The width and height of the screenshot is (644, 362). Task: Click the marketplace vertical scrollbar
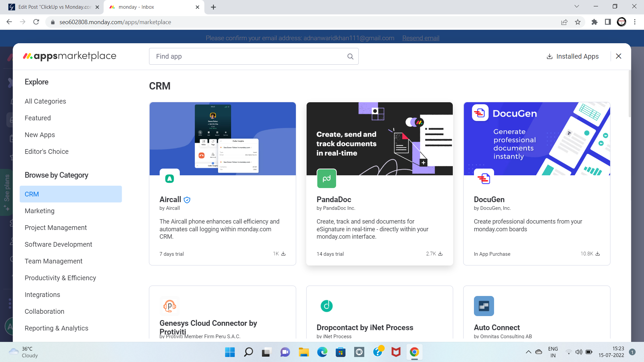[x=630, y=94]
